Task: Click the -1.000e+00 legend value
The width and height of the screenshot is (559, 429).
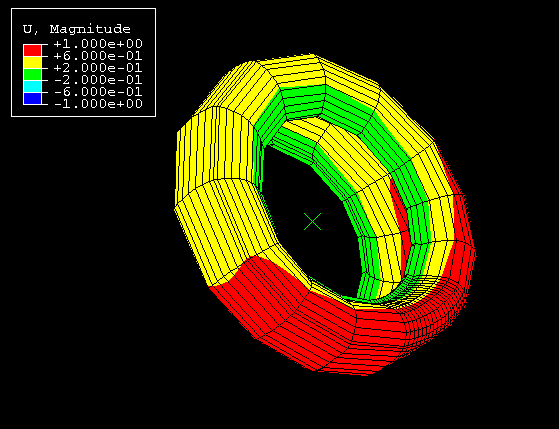Action: (x=98, y=104)
